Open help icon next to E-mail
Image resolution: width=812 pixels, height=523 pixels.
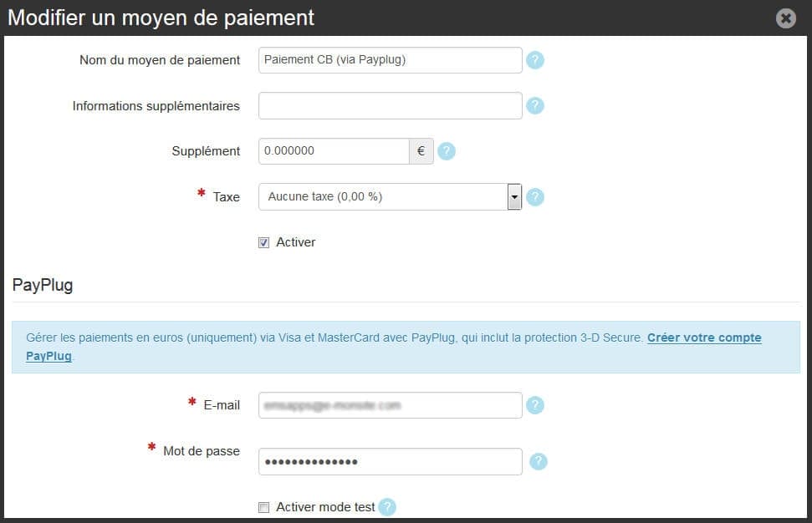click(535, 405)
